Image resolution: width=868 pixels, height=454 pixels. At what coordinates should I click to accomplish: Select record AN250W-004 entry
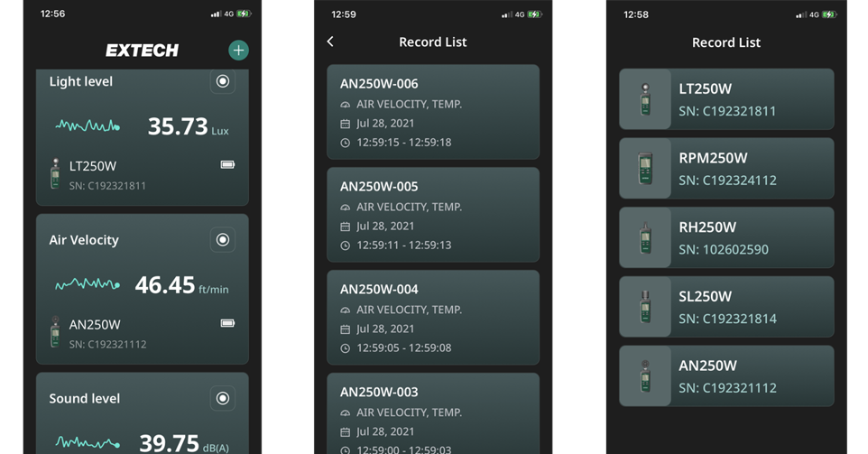[433, 318]
